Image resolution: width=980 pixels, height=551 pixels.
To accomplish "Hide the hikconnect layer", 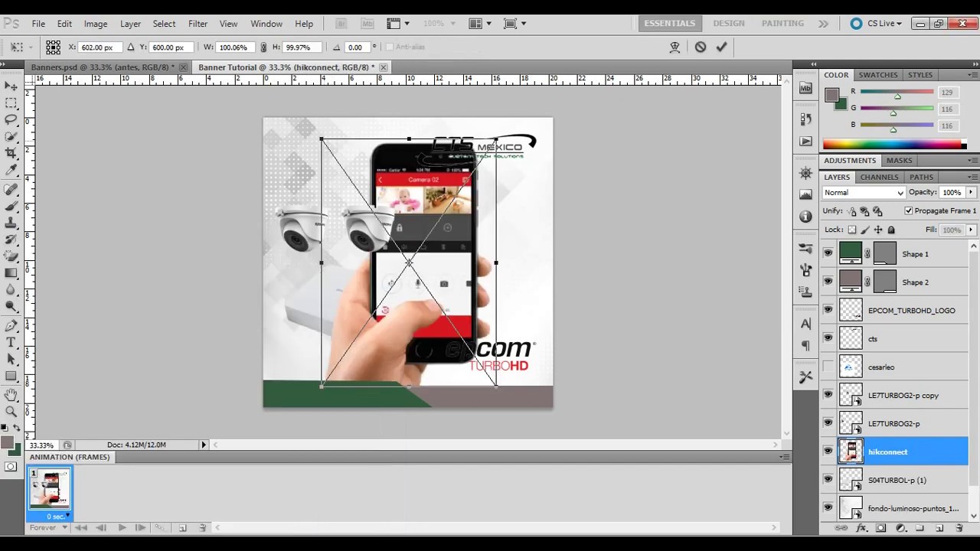I will coord(828,452).
